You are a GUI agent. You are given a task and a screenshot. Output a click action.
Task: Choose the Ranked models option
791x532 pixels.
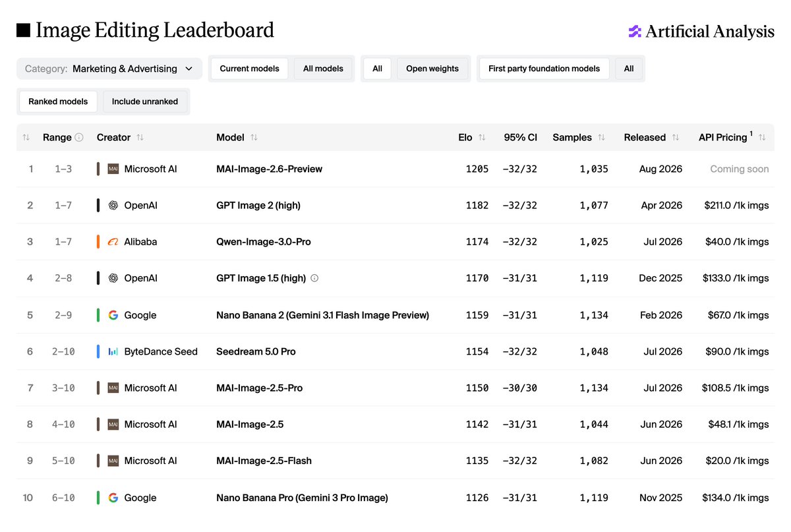58,102
